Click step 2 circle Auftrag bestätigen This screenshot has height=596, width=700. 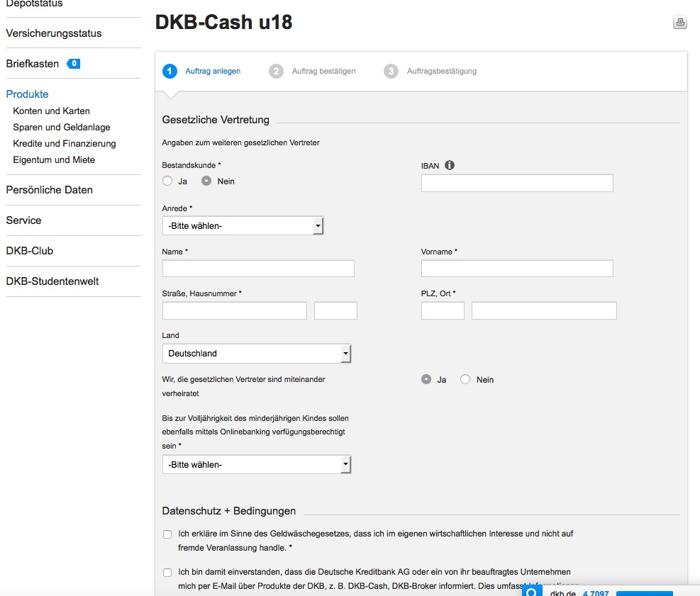(276, 71)
